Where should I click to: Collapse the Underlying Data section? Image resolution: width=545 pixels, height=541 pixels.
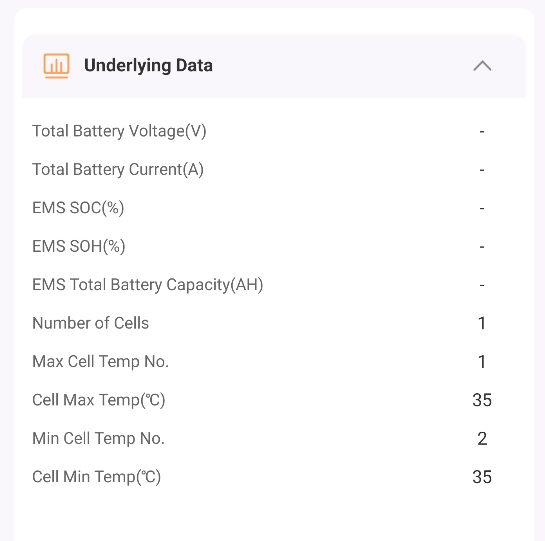[482, 66]
